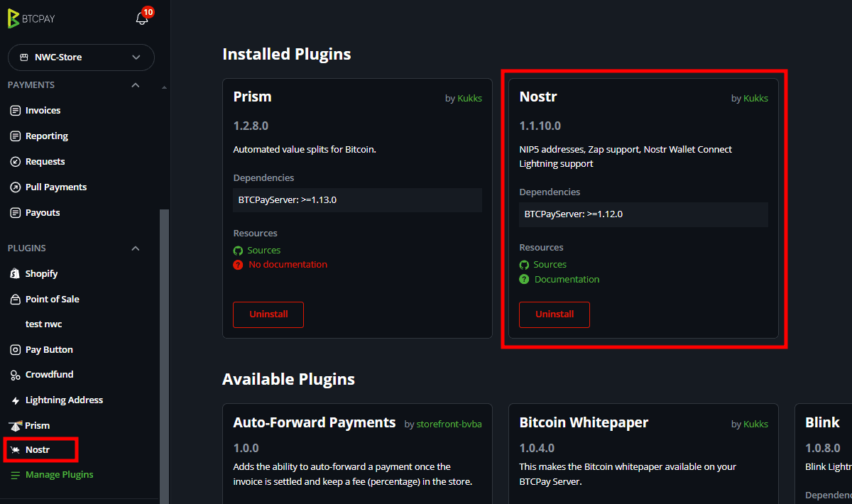Viewport: 852px width, 504px height.
Task: Open Requests in the sidebar
Action: point(45,162)
